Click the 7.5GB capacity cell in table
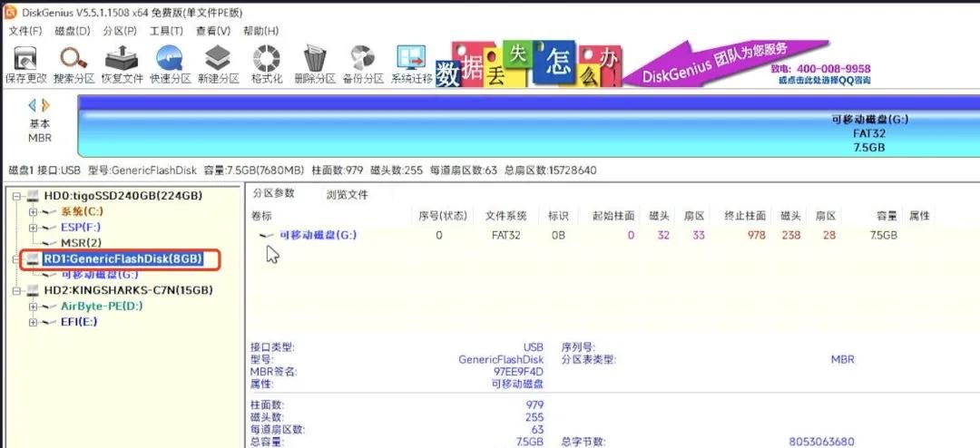This screenshot has height=448, width=980. 883,236
